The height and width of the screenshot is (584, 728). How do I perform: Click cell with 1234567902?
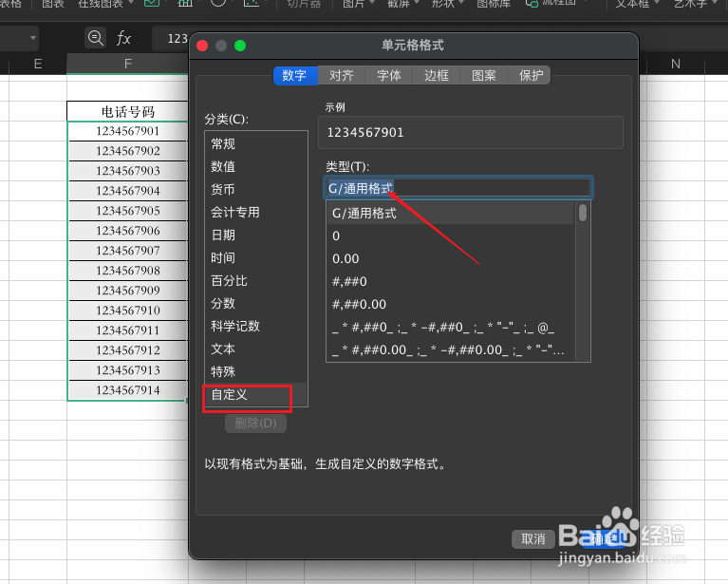128,151
